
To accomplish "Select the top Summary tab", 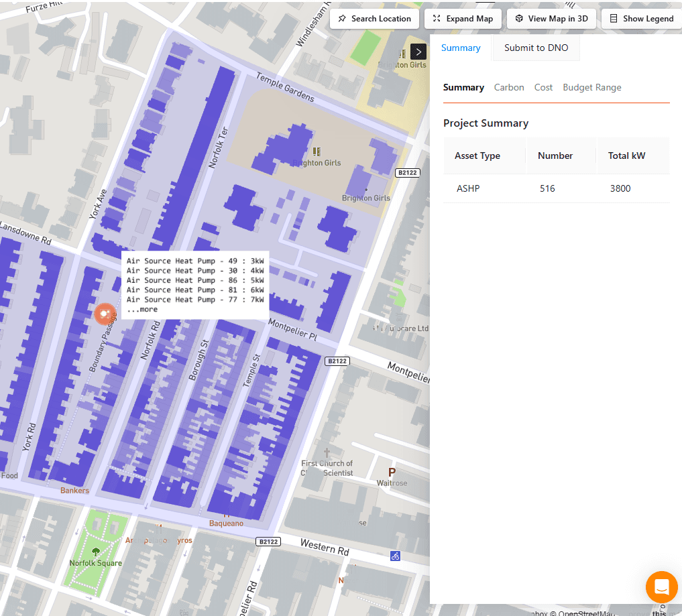I will coord(461,48).
